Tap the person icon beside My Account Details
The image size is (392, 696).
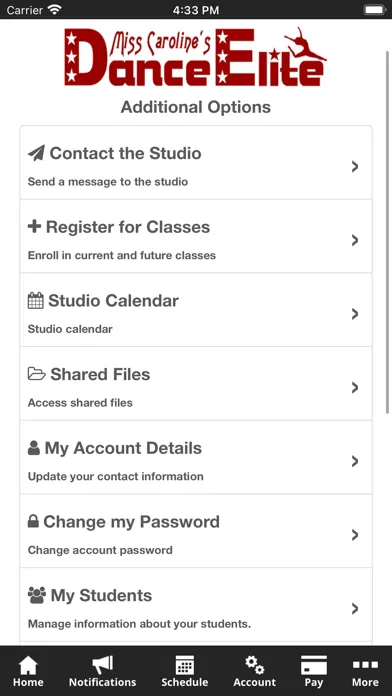[34, 448]
